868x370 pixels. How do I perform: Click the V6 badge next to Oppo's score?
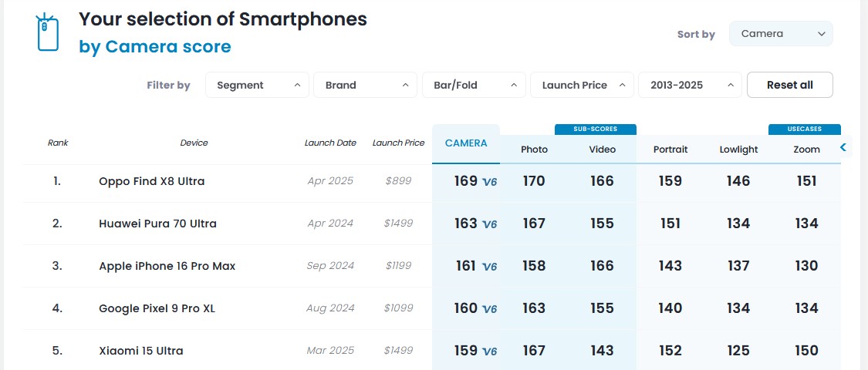[489, 182]
